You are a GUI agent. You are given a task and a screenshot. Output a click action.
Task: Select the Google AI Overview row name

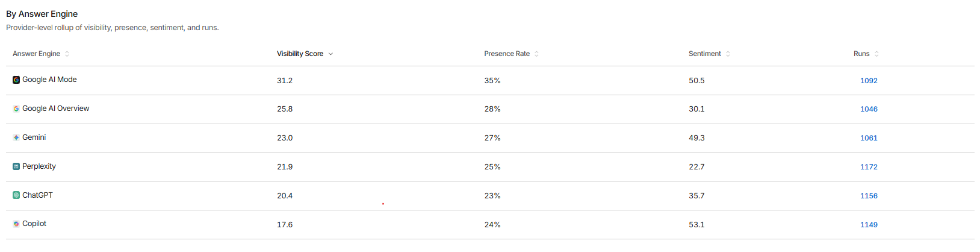(55, 109)
